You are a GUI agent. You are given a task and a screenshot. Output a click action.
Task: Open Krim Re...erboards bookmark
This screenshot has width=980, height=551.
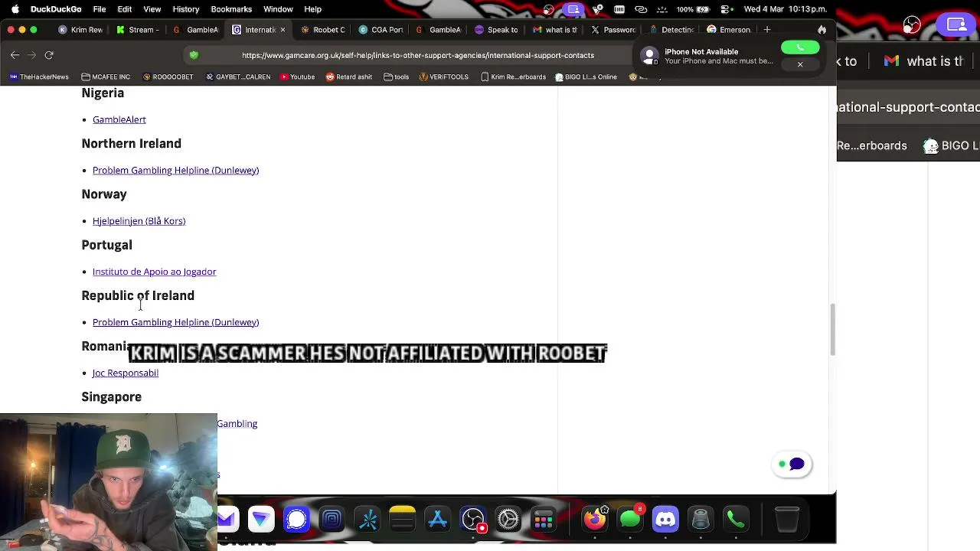(513, 77)
